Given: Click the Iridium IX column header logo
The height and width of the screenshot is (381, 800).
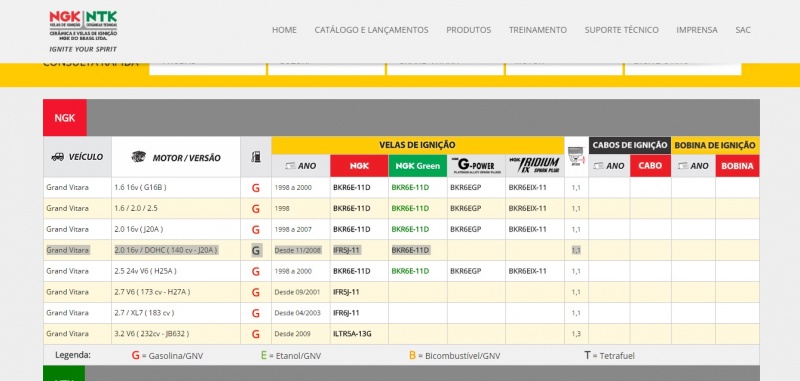Looking at the screenshot, I should (535, 166).
